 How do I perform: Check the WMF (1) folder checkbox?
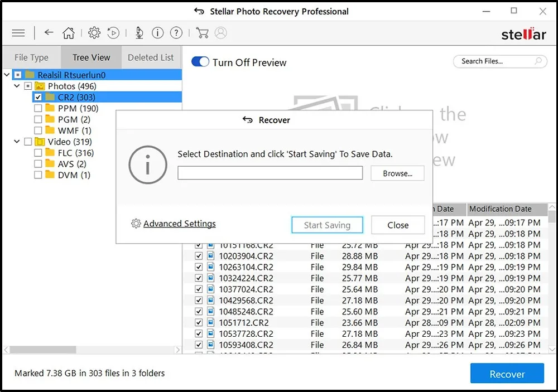coord(38,130)
